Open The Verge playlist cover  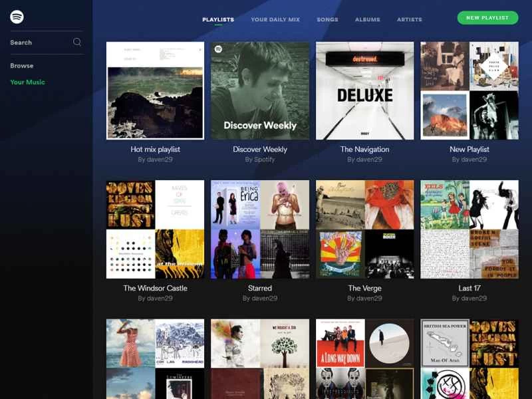pos(364,229)
